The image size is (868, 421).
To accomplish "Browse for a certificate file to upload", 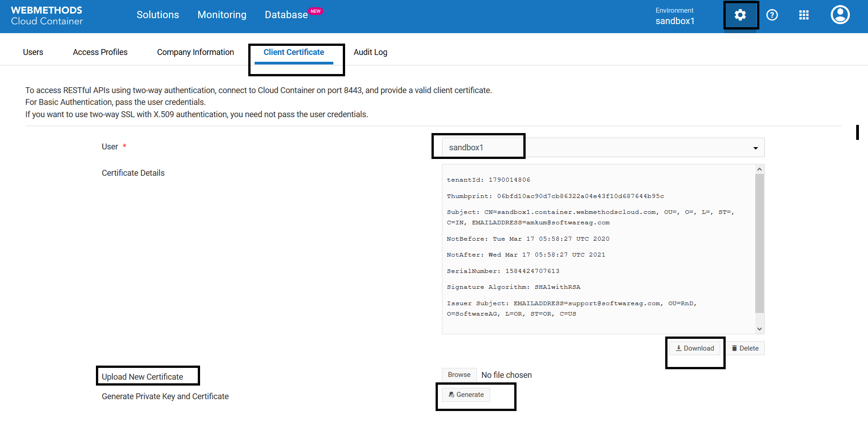I will 459,375.
